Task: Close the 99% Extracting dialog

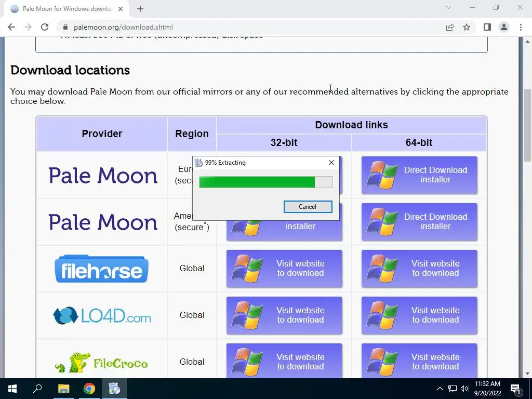Action: [331, 163]
